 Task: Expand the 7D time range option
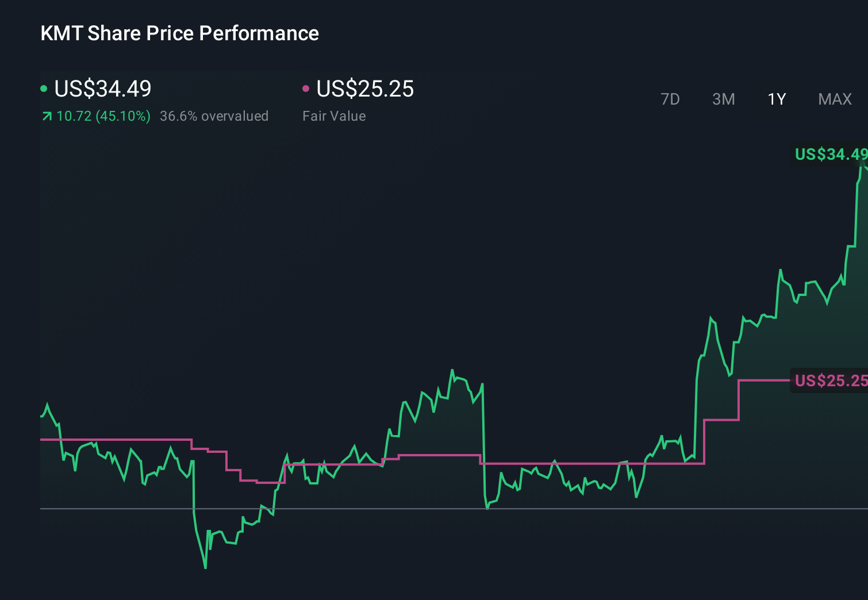tap(670, 99)
